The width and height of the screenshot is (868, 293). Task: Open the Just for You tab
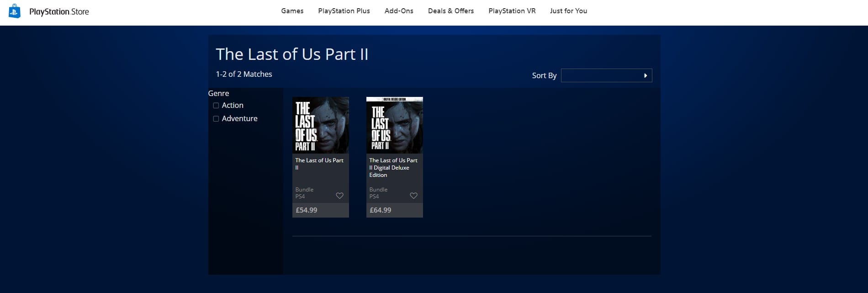click(x=568, y=11)
